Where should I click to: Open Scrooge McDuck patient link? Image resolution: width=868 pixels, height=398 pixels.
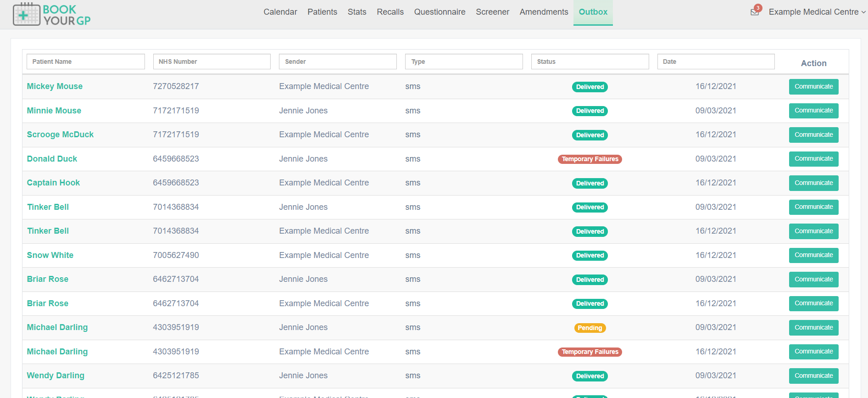click(60, 135)
